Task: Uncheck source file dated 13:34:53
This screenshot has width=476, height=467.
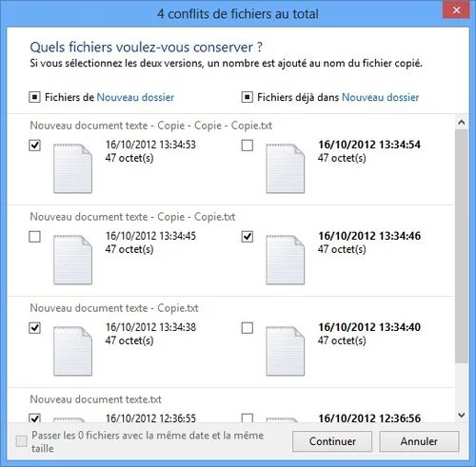Action: 34,146
